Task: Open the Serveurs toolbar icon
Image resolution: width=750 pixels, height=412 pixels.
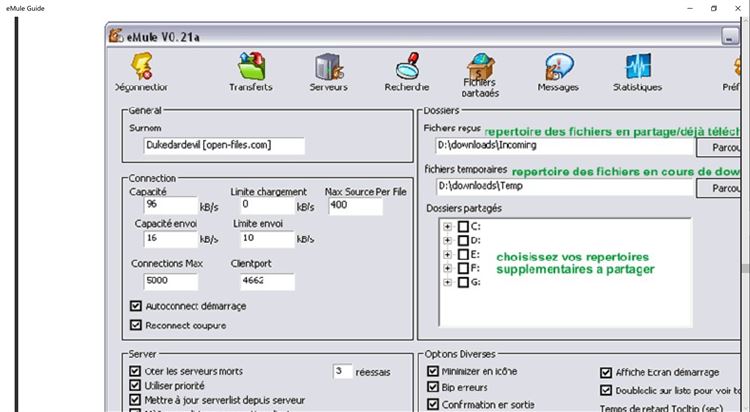Action: (x=329, y=67)
